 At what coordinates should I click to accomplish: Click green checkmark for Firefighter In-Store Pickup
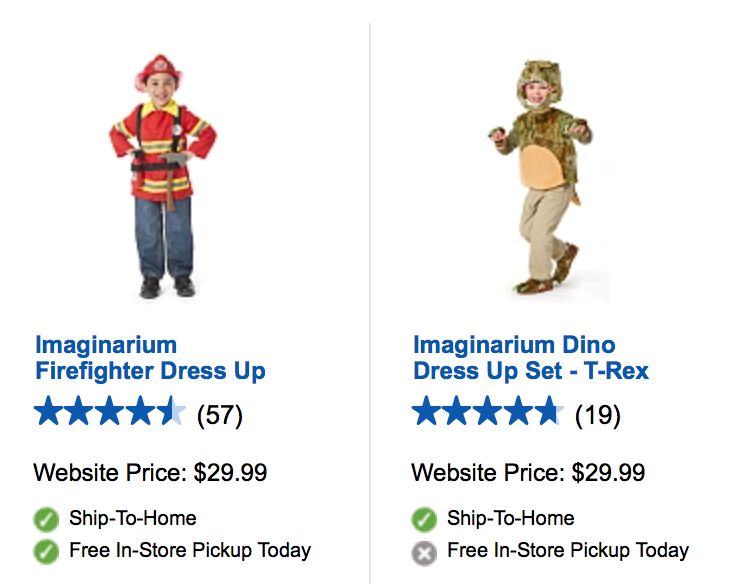[46, 551]
